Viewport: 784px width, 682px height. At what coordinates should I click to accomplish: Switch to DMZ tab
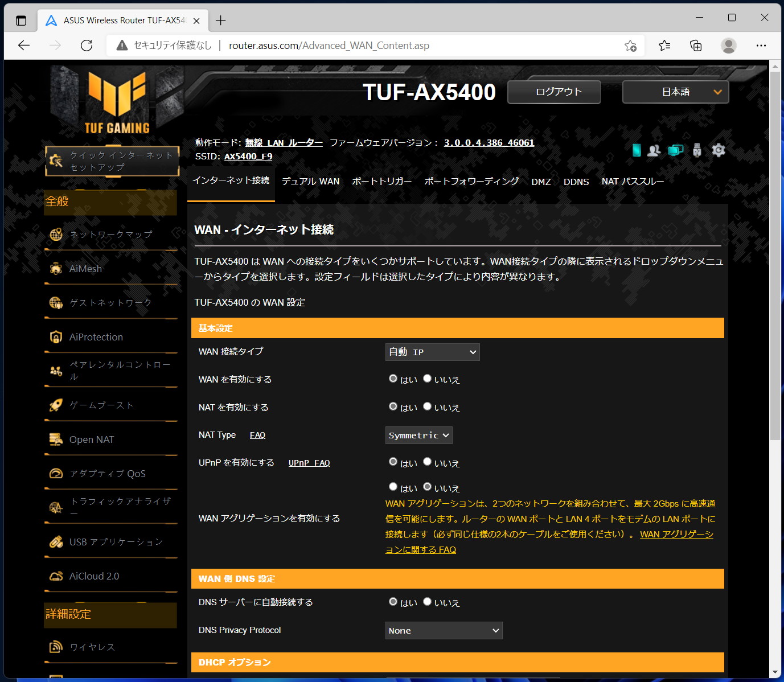coord(541,182)
